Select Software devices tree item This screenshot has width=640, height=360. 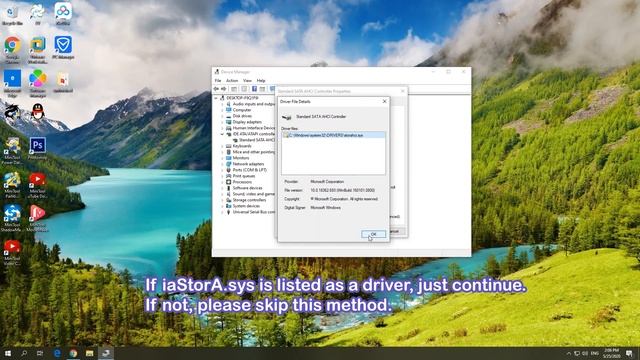[247, 188]
